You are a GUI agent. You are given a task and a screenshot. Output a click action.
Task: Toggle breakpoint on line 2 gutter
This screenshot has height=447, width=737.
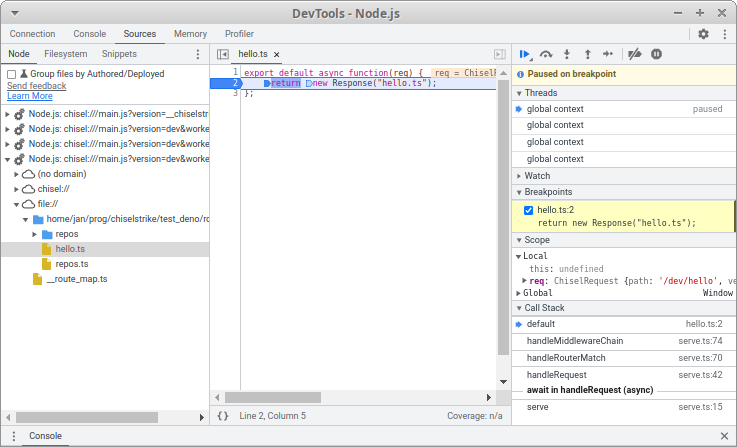pos(226,83)
